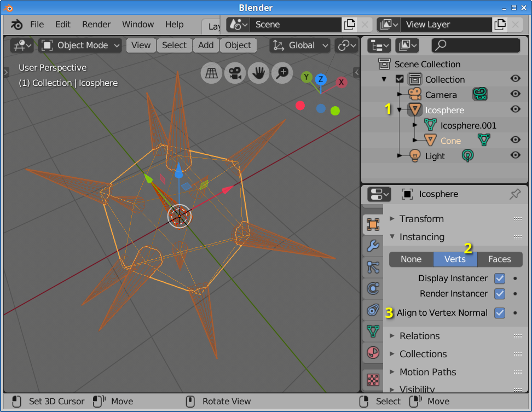Open the viewport View menu
The width and height of the screenshot is (532, 412).
pos(141,45)
